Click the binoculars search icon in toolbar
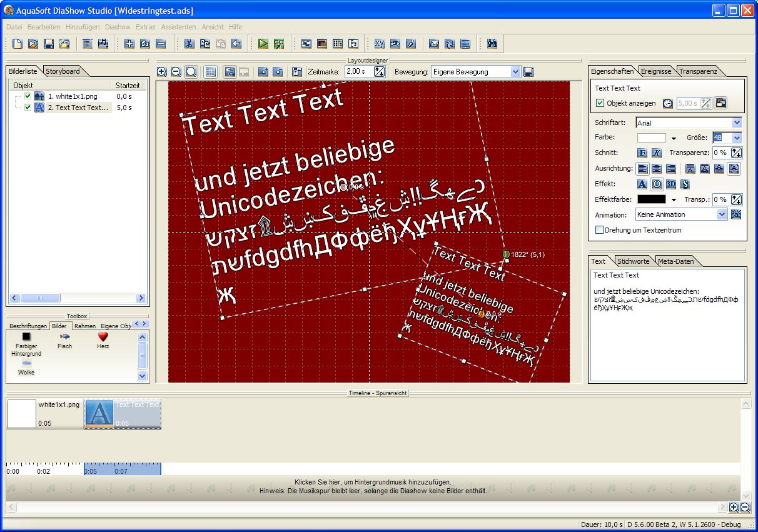 point(492,44)
